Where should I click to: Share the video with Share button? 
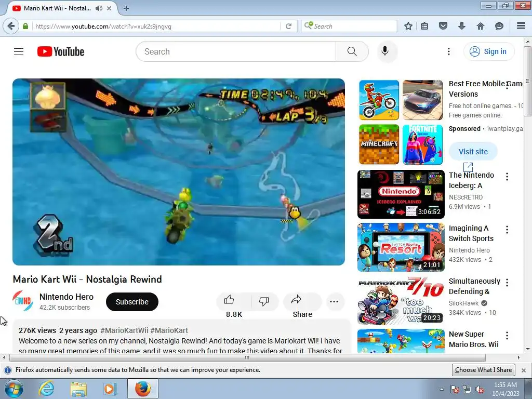coord(302,302)
